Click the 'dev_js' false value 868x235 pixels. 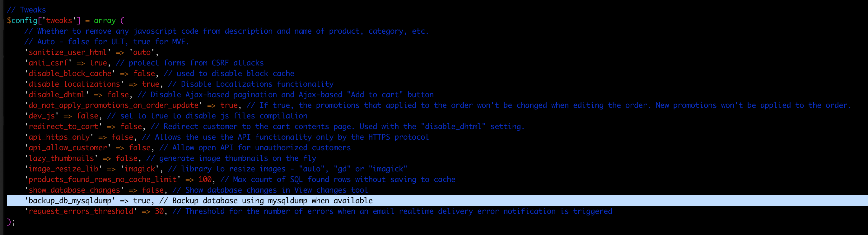[88, 116]
